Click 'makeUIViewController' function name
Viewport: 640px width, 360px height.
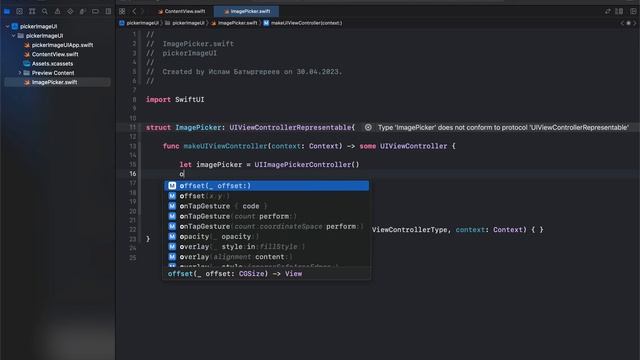tap(225, 146)
